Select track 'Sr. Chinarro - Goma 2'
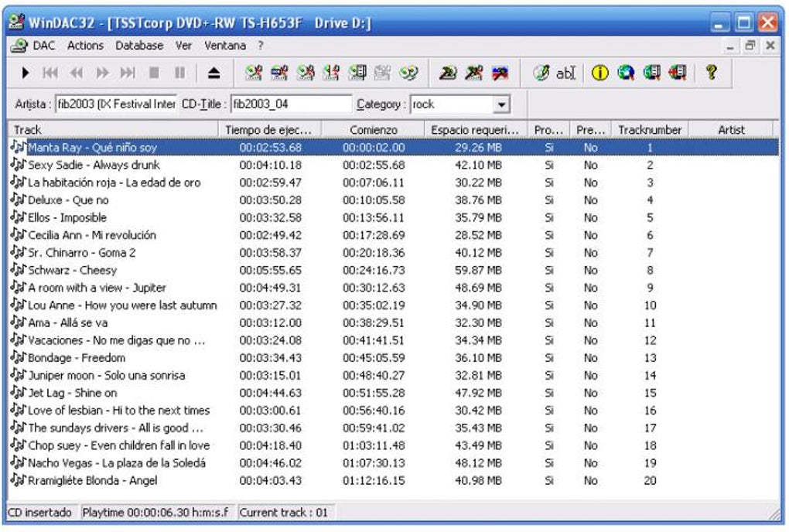The width and height of the screenshot is (789, 532). coord(81,252)
